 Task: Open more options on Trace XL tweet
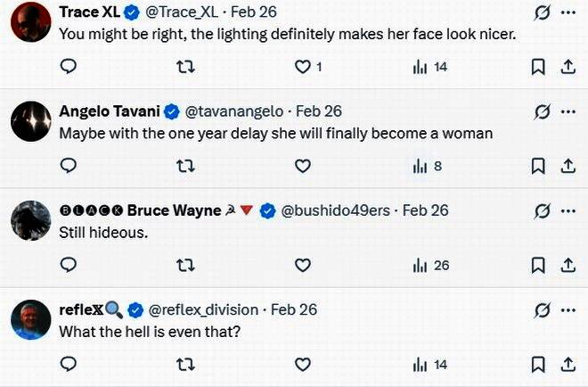pos(568,13)
